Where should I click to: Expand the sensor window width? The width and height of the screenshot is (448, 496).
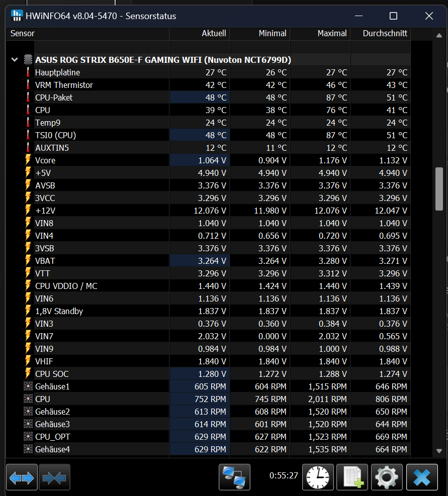tap(21, 477)
